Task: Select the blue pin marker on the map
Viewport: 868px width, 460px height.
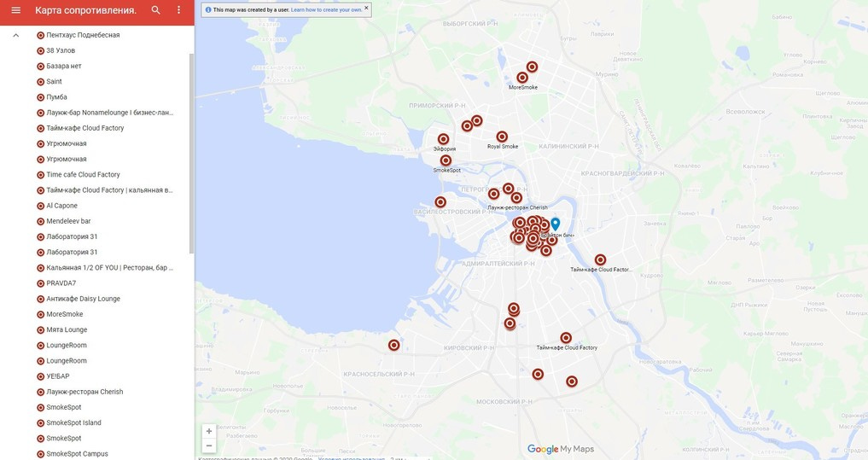Action: [x=556, y=223]
